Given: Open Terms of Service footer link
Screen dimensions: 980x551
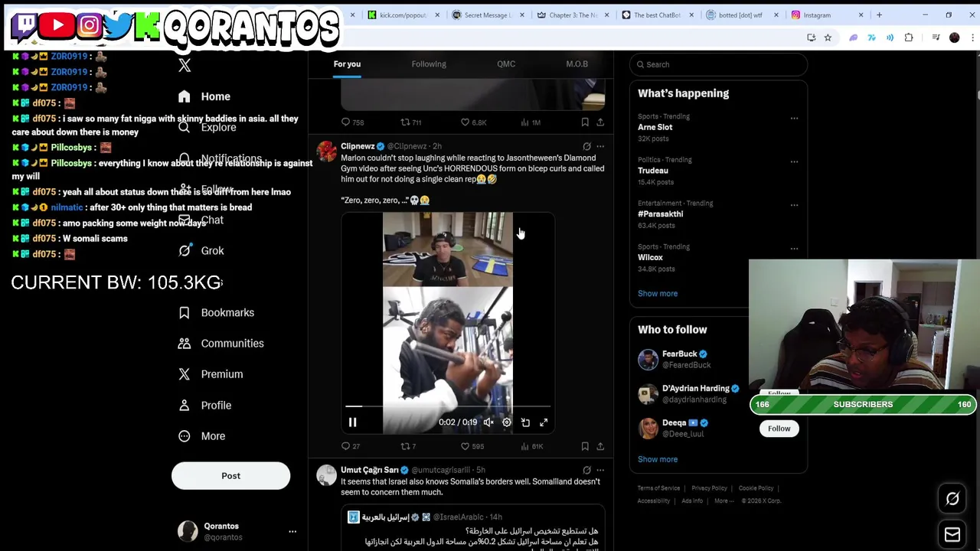Looking at the screenshot, I should (x=658, y=488).
